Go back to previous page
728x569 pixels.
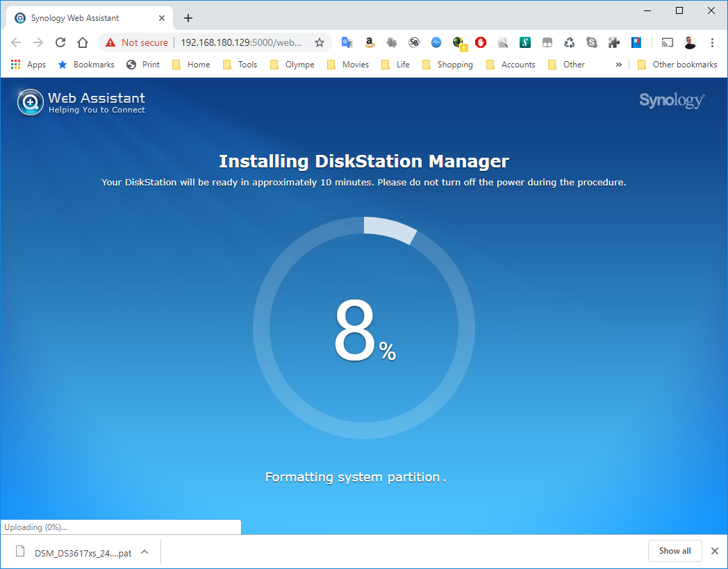[16, 43]
